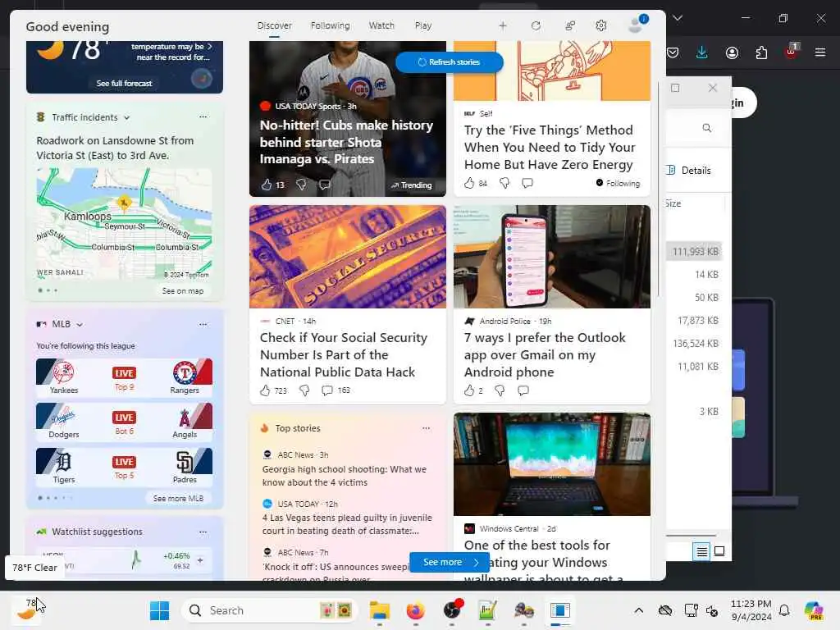
Task: Open Windows wallpaper tools article image
Action: [552, 464]
